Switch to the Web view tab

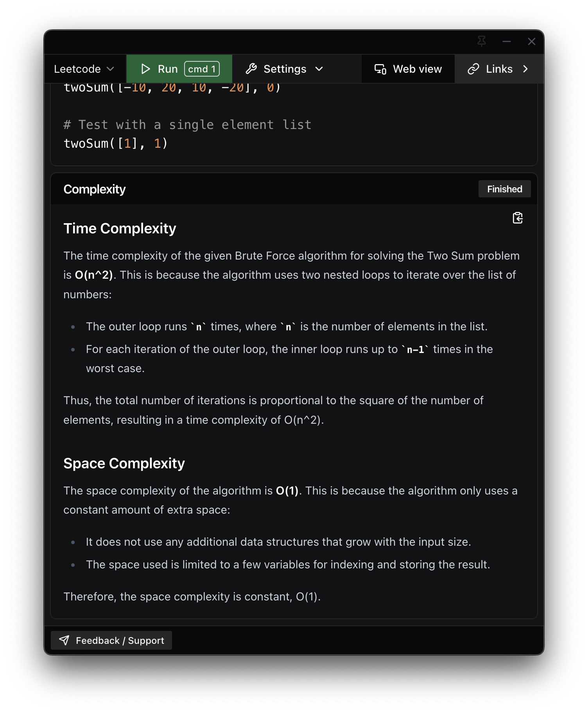pos(408,69)
